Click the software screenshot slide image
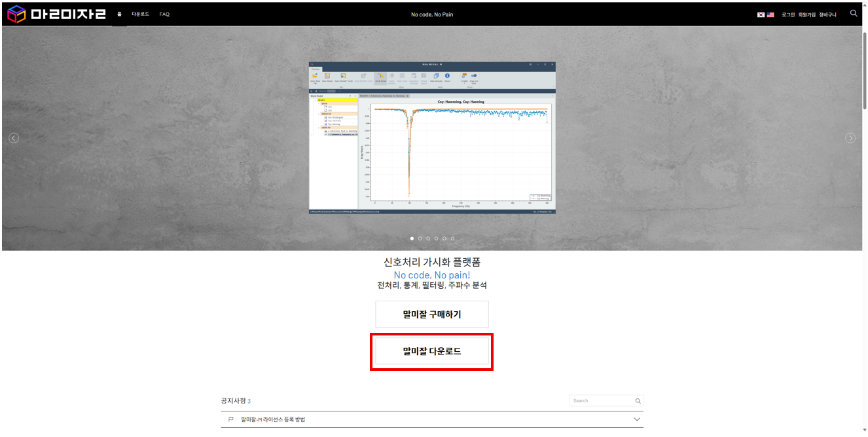868x437 pixels. click(x=432, y=138)
